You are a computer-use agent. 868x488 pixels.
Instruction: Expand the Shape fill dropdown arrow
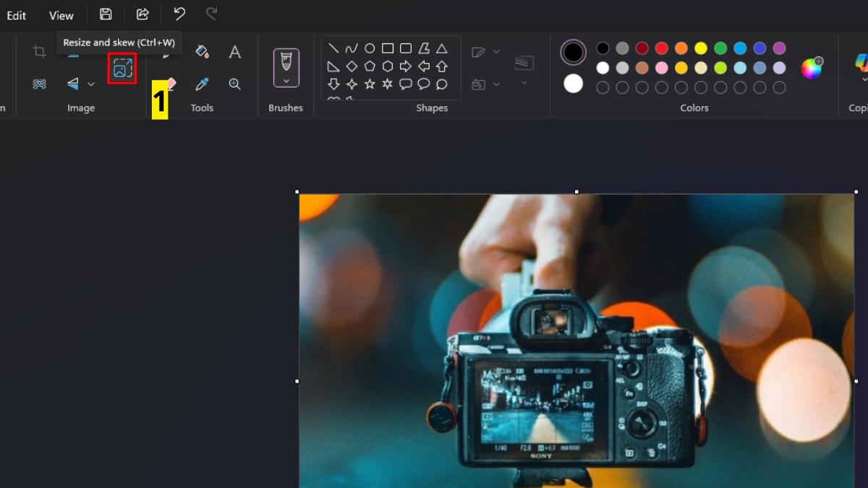coord(496,85)
